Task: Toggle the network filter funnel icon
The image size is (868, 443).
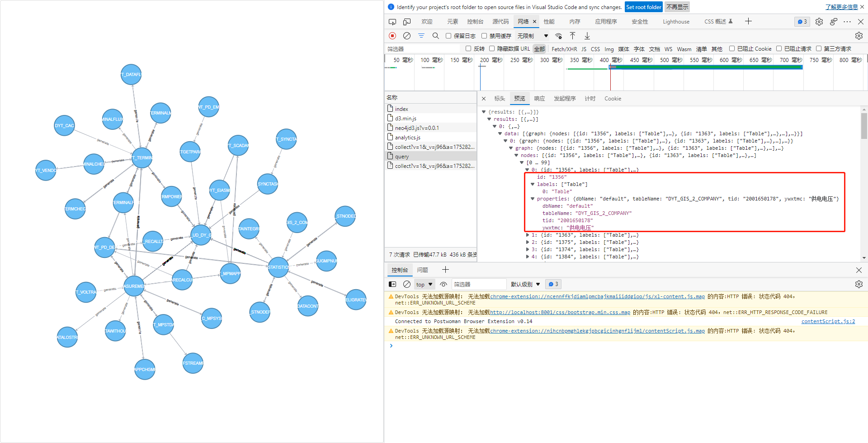Action: pos(421,36)
